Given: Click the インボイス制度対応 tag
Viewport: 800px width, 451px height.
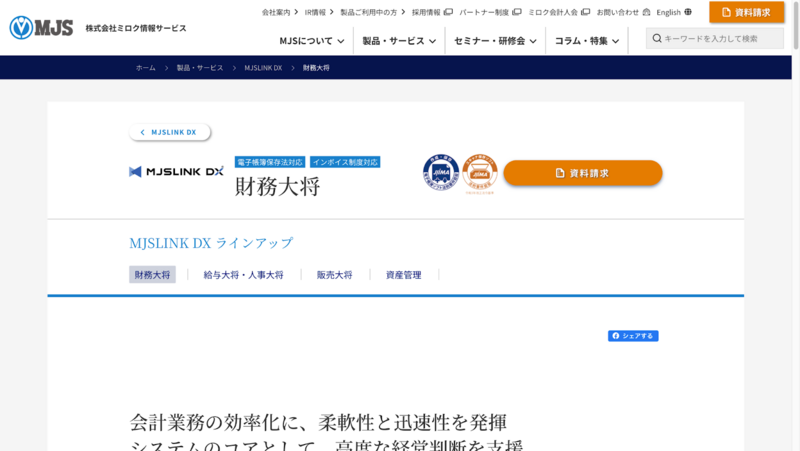Looking at the screenshot, I should click(345, 162).
